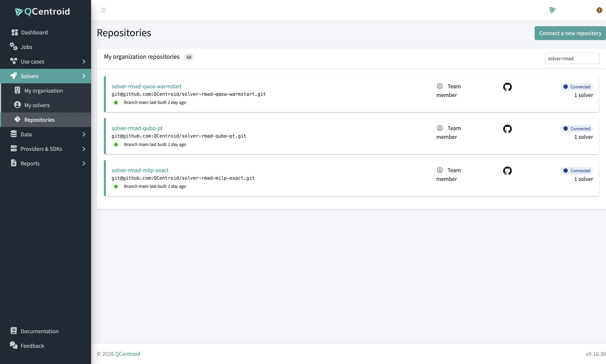Image resolution: width=606 pixels, height=364 pixels.
Task: Expand the Providers & SDKs chevron
Action: click(84, 149)
